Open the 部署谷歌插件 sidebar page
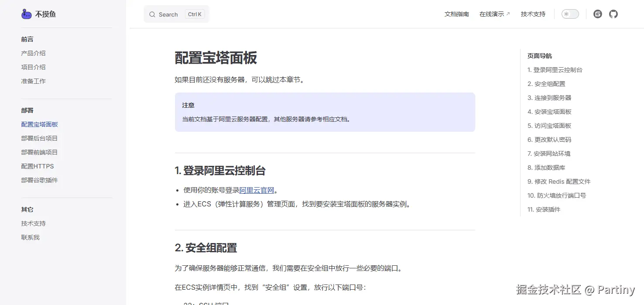 [39, 180]
